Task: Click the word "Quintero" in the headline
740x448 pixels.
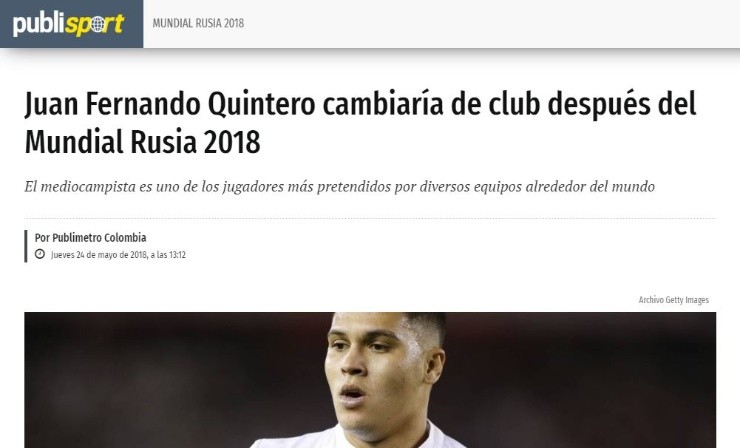Action: pyautogui.click(x=261, y=105)
